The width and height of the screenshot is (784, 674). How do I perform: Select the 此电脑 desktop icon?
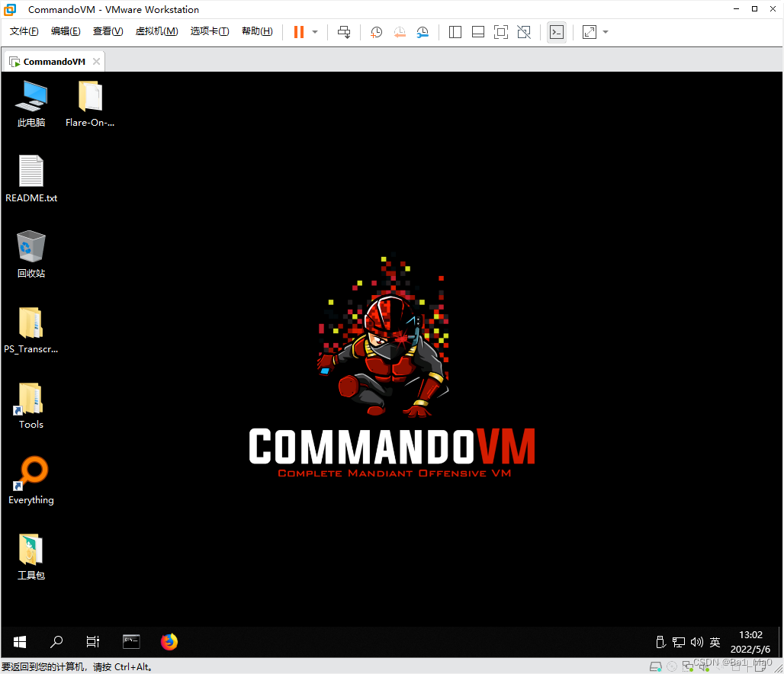pyautogui.click(x=31, y=104)
